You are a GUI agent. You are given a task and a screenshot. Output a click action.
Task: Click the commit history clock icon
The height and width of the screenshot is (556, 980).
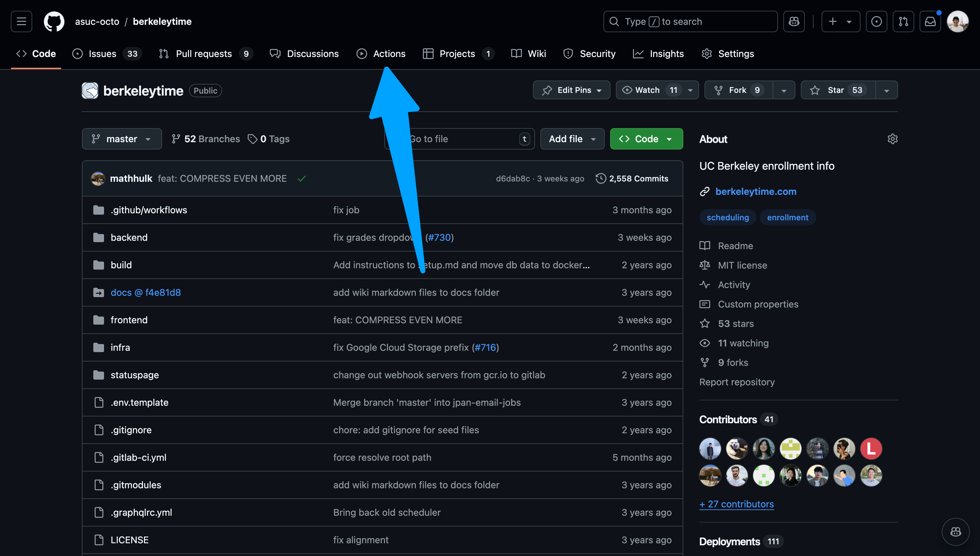[601, 178]
